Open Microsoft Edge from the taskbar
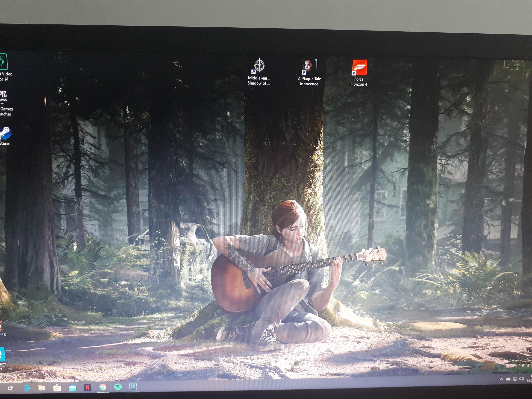 pyautogui.click(x=27, y=388)
